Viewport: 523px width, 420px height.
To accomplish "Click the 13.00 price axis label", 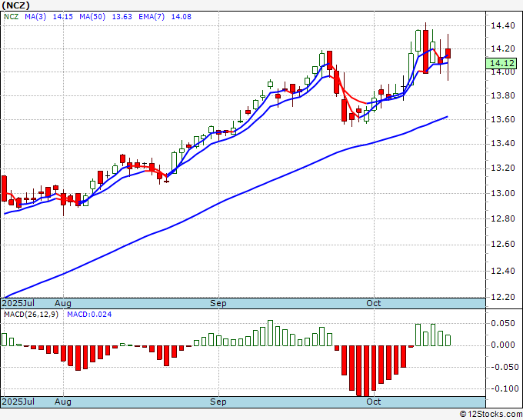I will (503, 193).
